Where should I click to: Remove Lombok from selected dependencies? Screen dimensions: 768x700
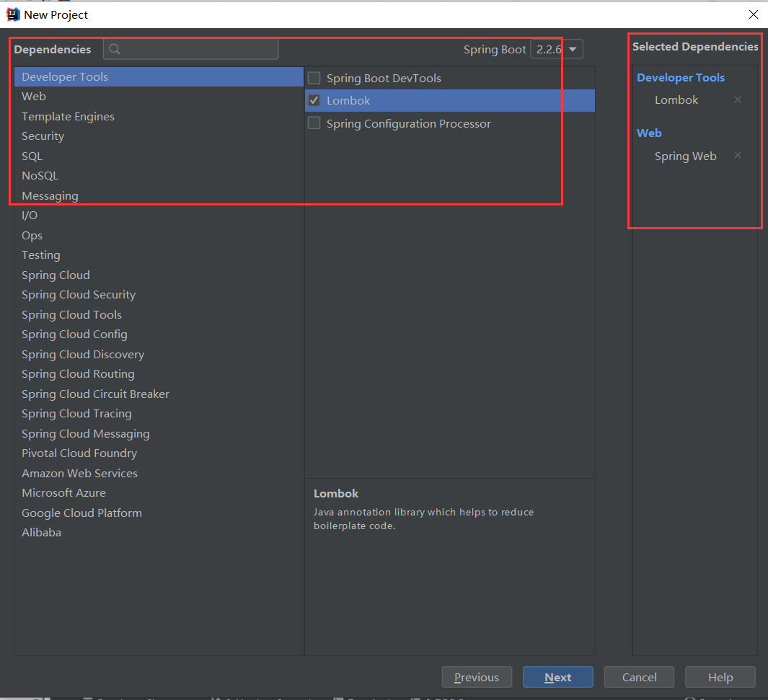point(737,99)
